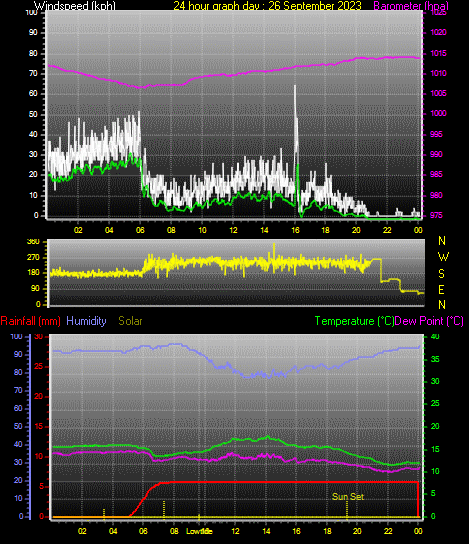Screen dimensions: 469x544
Task: Select the 'Humidity' legend label
Action: 86,321
